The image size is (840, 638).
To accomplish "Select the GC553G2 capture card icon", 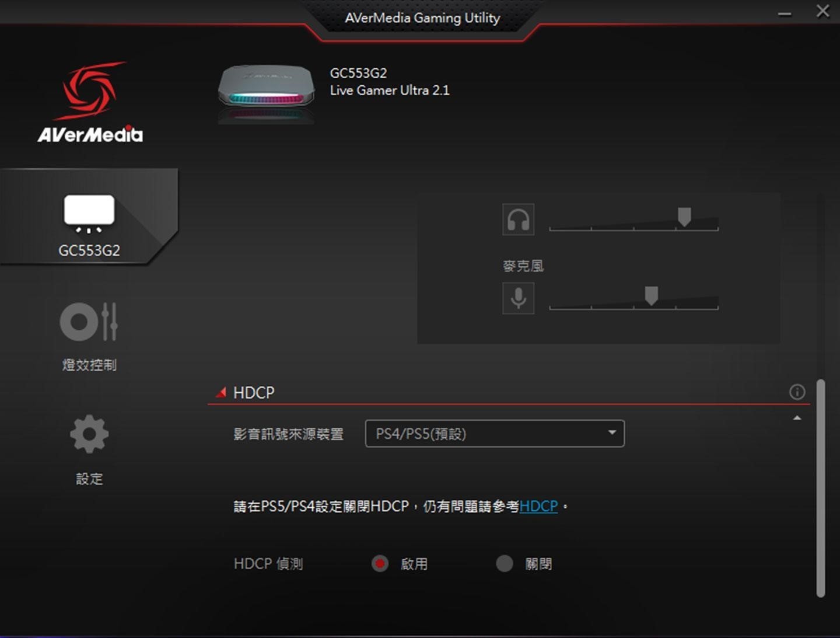I will [88, 213].
